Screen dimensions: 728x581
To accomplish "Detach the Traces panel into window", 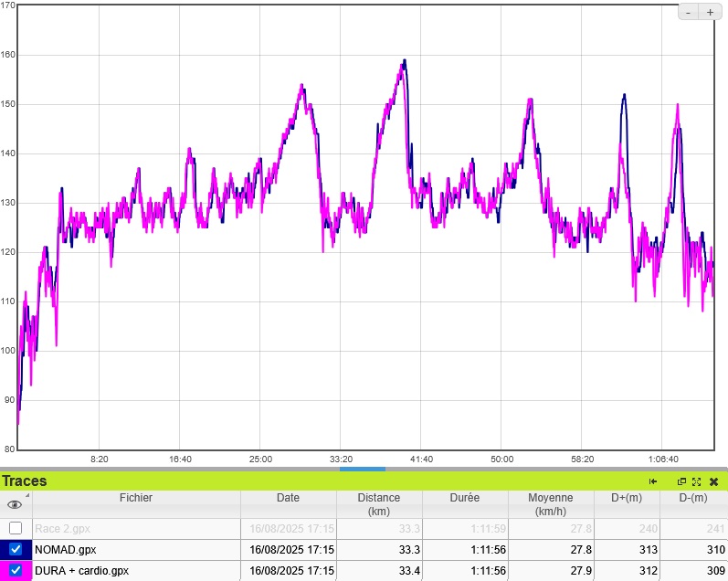I will (x=681, y=481).
